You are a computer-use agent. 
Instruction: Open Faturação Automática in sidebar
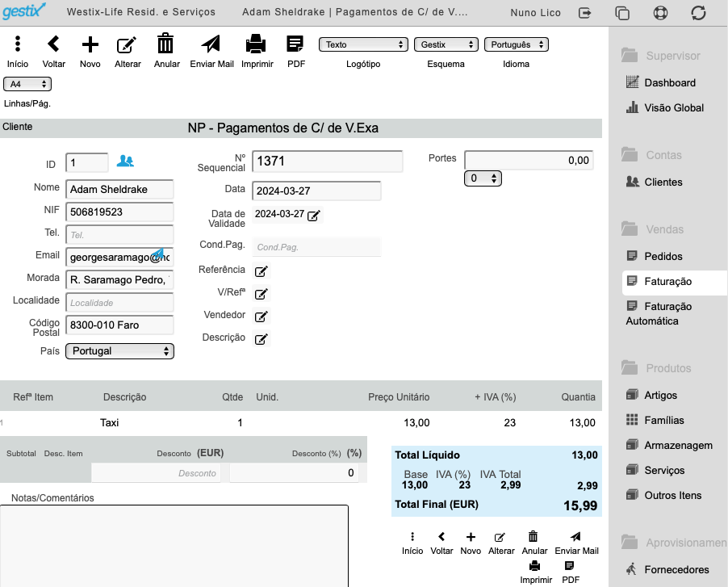pos(659,313)
